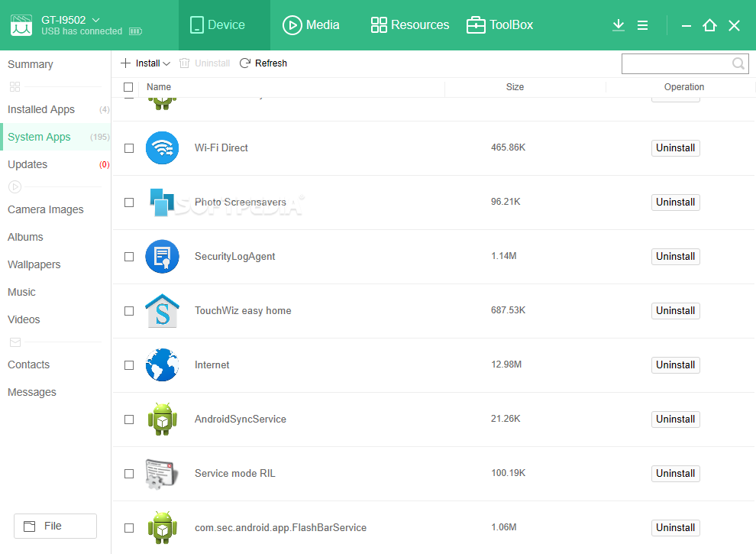Click the TouchWiz easy home icon
756x554 pixels.
(163, 310)
